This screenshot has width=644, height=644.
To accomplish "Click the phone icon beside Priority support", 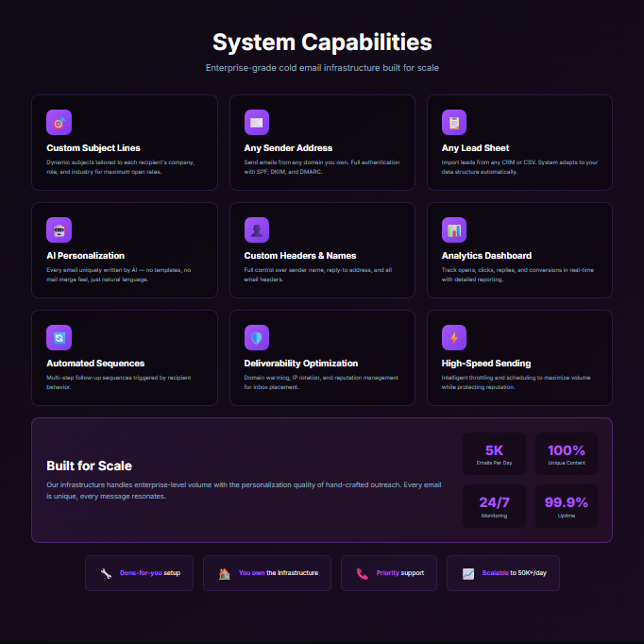I will 362,573.
